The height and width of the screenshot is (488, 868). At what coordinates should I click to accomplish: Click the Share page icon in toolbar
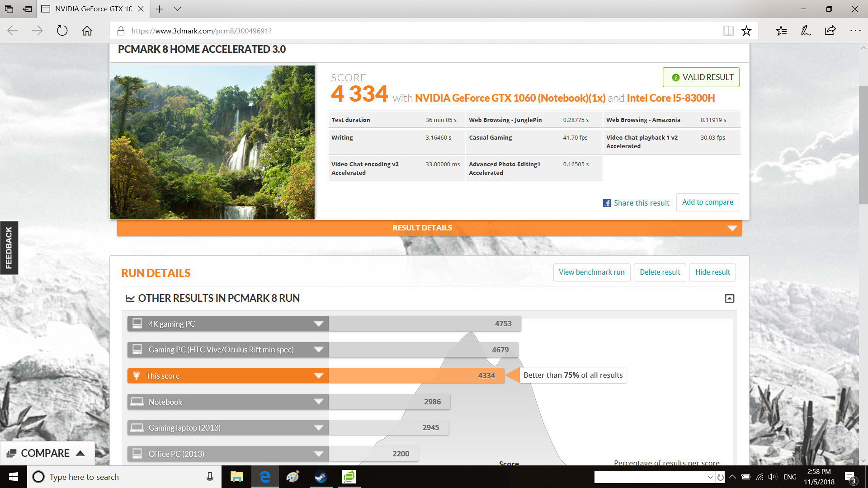click(x=830, y=31)
